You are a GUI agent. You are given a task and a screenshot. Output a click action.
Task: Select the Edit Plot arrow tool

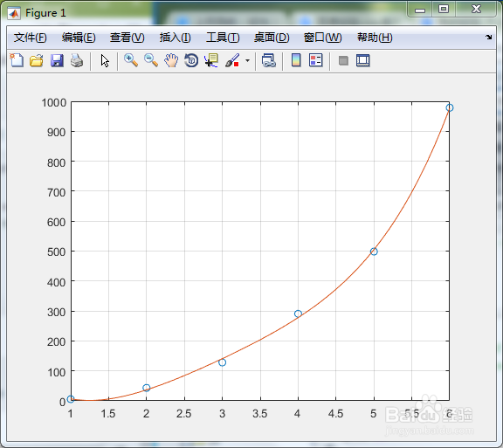105,60
